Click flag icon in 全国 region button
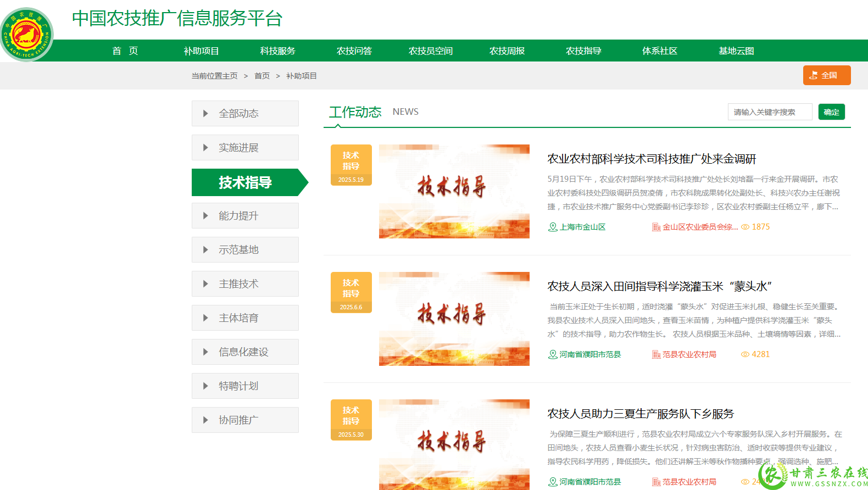Screen dimensions: 868x490 coord(814,75)
